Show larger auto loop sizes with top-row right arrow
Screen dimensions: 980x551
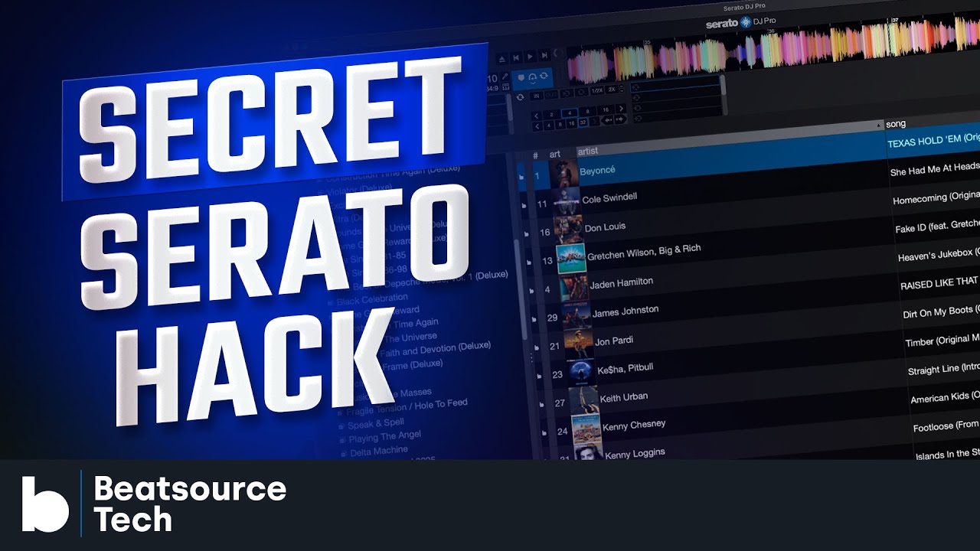point(621,108)
